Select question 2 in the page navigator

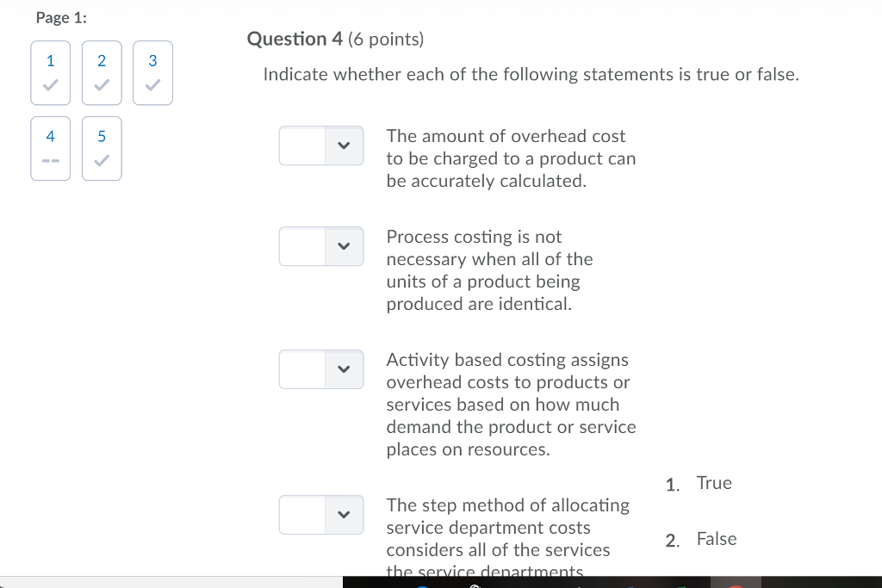point(102,72)
